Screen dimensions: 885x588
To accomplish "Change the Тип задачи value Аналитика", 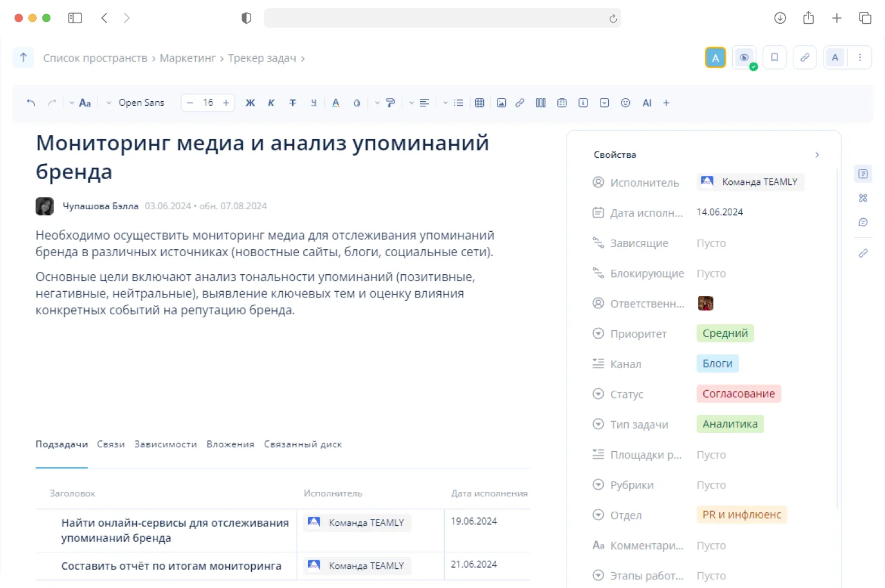I will [x=730, y=424].
